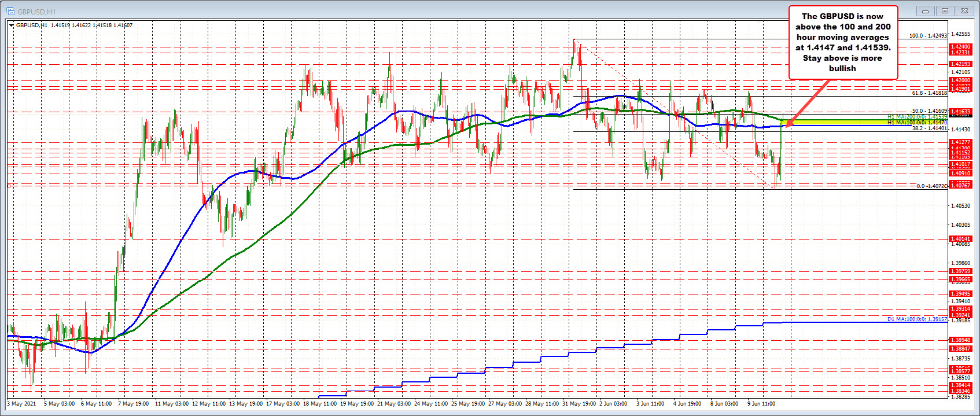
Task: Select the OHLC quote line 1.41519 1.41622 1.41518 1.41607
Action: click(91, 25)
